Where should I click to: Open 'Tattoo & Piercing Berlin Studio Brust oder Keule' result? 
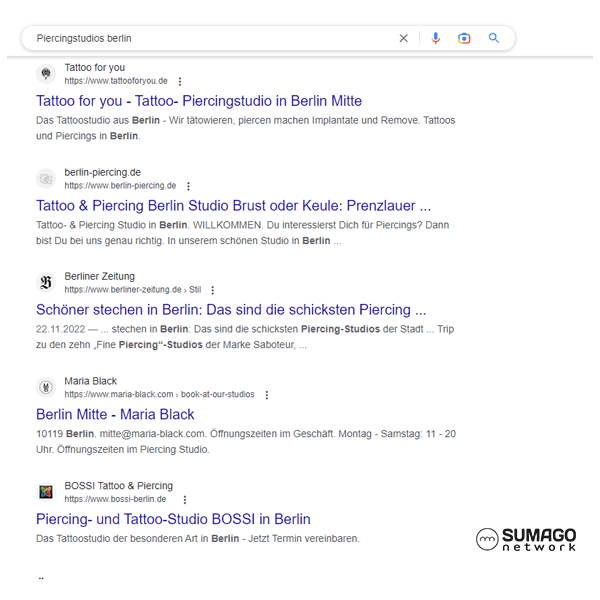pyautogui.click(x=233, y=206)
